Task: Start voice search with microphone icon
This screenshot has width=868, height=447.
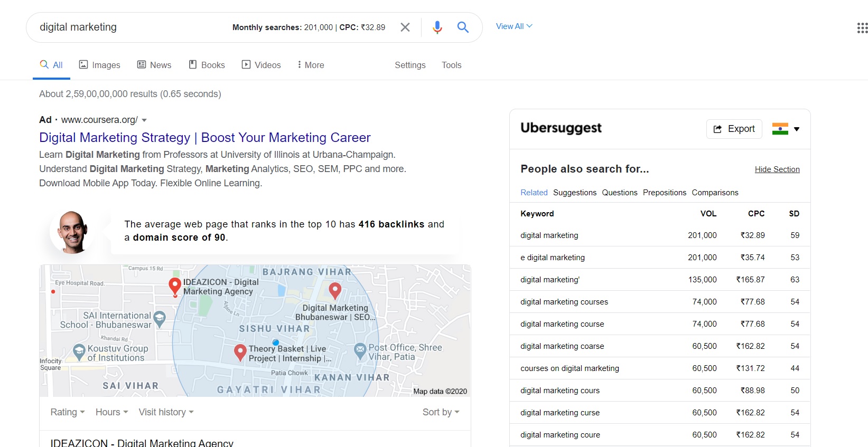Action: click(x=437, y=27)
